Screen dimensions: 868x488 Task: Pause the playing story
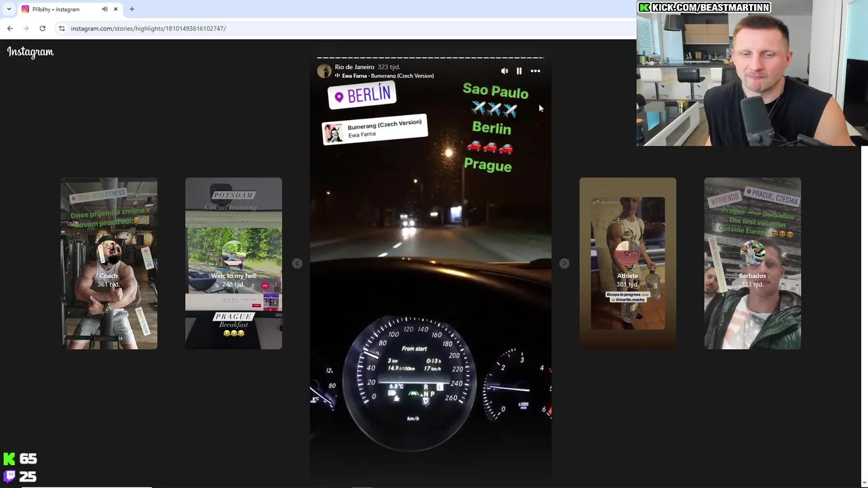(519, 71)
